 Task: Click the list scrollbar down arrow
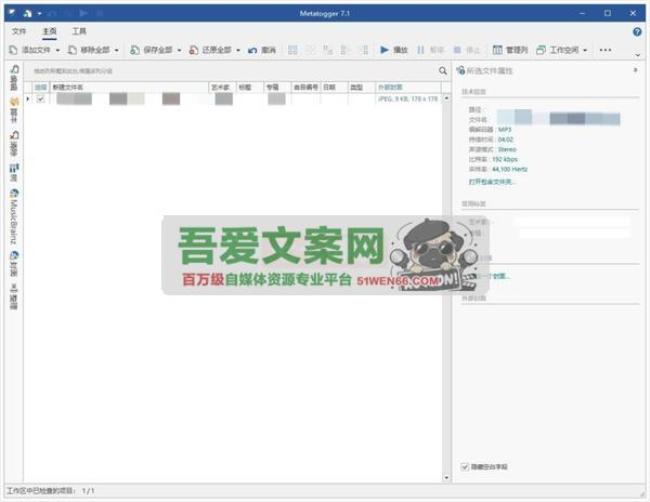click(x=446, y=478)
